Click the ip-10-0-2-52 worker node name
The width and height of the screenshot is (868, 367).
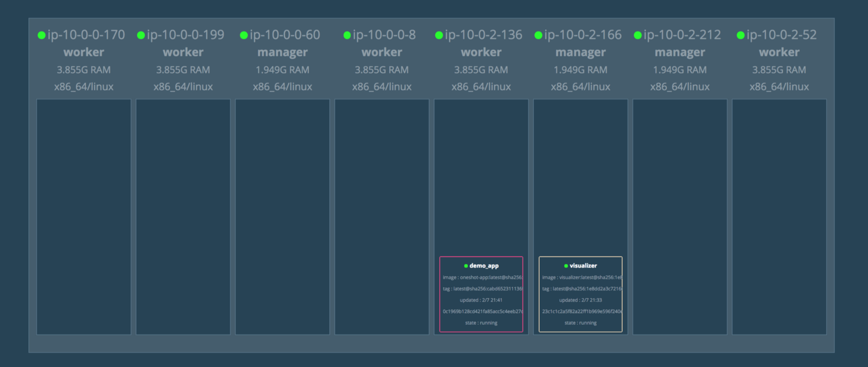[781, 35]
